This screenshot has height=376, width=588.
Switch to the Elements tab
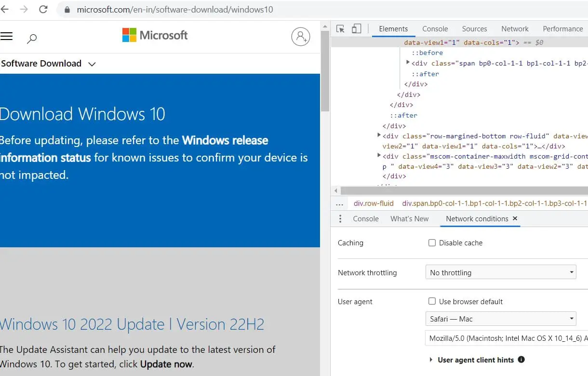393,29
